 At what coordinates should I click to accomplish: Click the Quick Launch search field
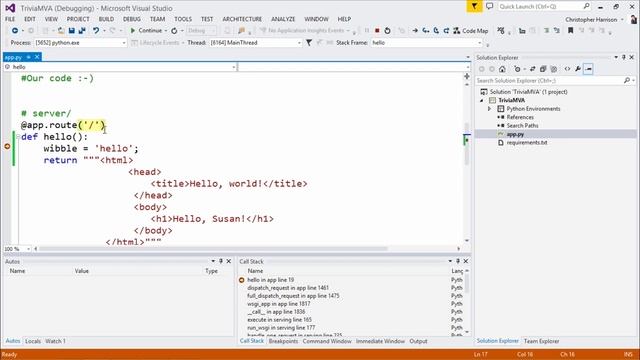(544, 7)
